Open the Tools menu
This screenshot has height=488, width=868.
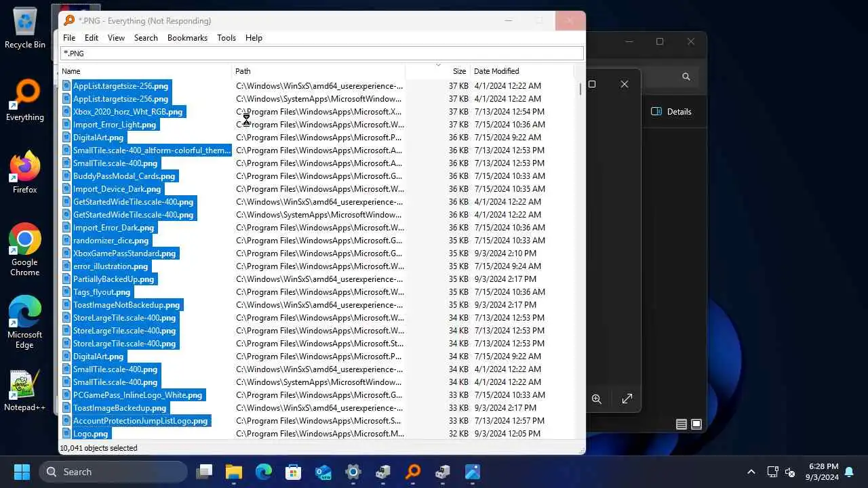226,38
